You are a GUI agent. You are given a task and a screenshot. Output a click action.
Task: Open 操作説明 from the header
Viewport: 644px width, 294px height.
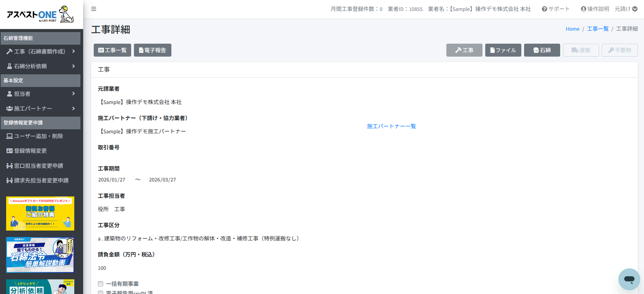point(595,9)
